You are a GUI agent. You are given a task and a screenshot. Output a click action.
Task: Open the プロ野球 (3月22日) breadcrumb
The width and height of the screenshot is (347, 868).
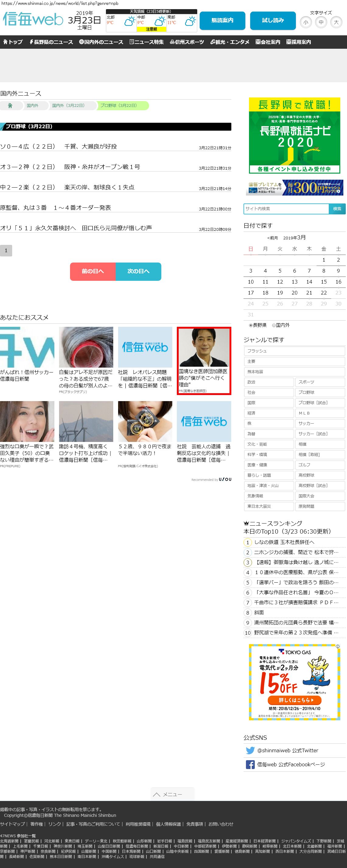pyautogui.click(x=119, y=105)
